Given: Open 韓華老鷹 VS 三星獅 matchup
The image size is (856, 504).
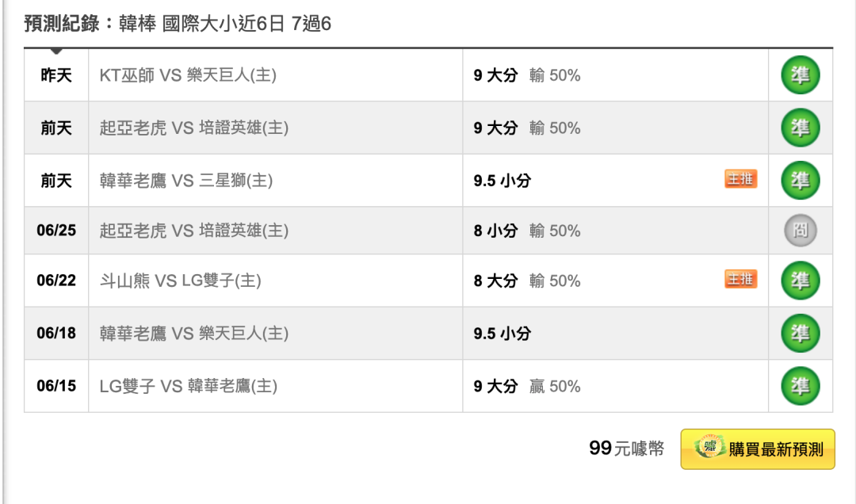Looking at the screenshot, I should pyautogui.click(x=186, y=180).
